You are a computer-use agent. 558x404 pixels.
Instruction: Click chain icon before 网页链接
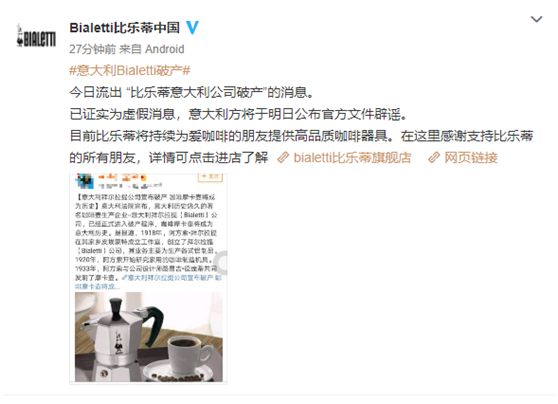tap(434, 157)
